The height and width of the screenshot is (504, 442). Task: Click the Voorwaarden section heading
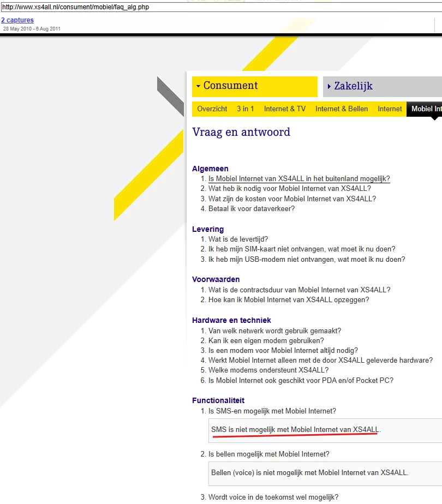(216, 280)
